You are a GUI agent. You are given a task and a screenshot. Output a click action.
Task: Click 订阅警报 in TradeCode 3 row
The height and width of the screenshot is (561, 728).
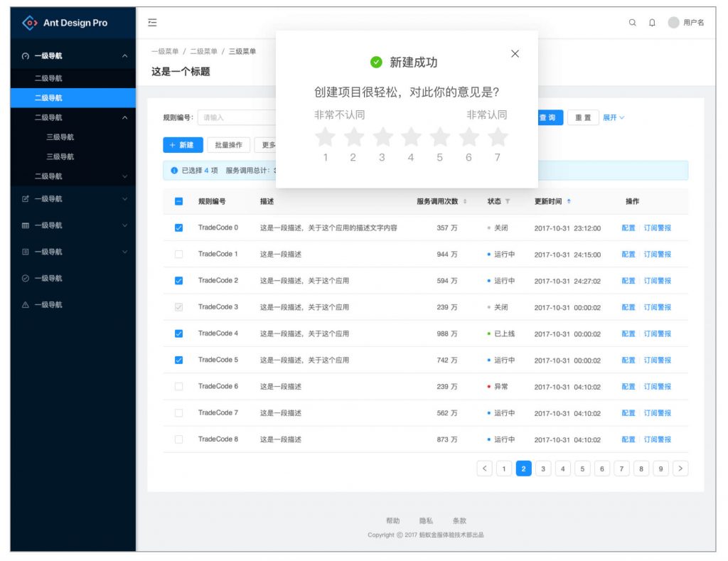click(657, 307)
